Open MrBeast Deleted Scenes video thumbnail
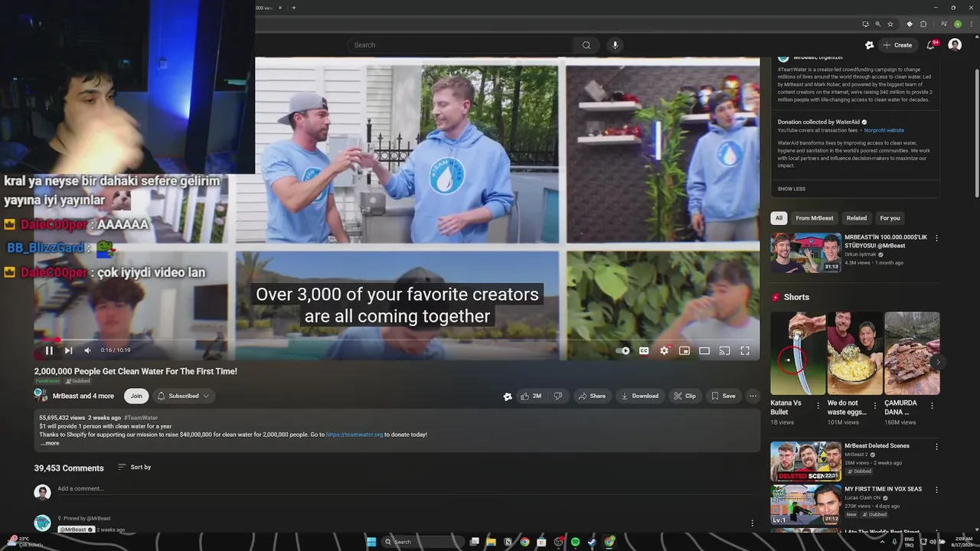980x551 pixels. (x=805, y=461)
